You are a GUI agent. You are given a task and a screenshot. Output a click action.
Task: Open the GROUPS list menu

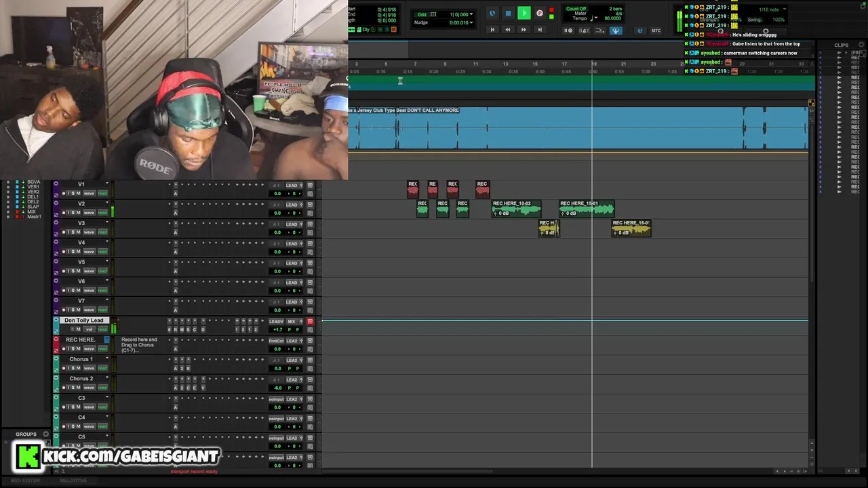coord(46,434)
